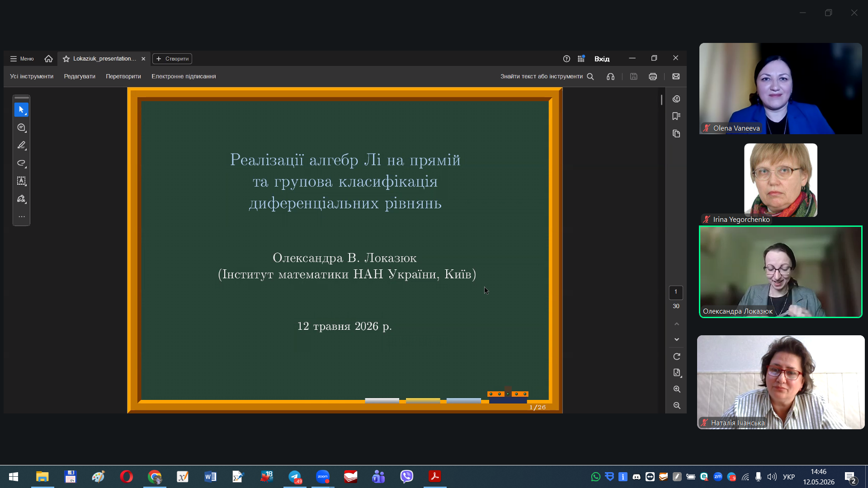This screenshot has height=488, width=868.
Task: Open the fill and sign tool
Action: click(x=21, y=199)
